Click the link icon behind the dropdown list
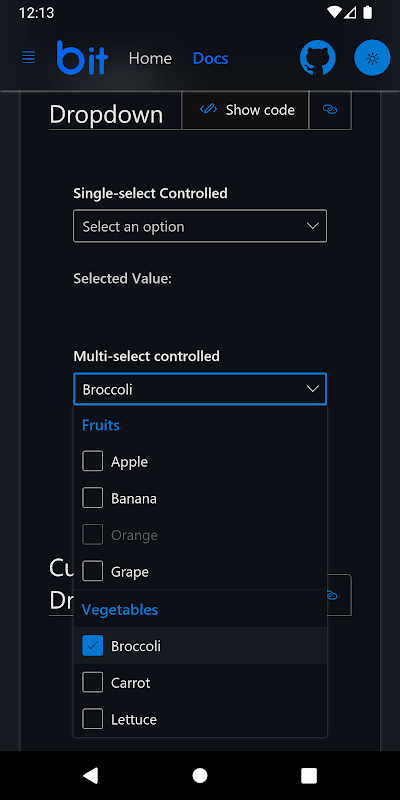Viewport: 400px width, 800px height. point(332,595)
